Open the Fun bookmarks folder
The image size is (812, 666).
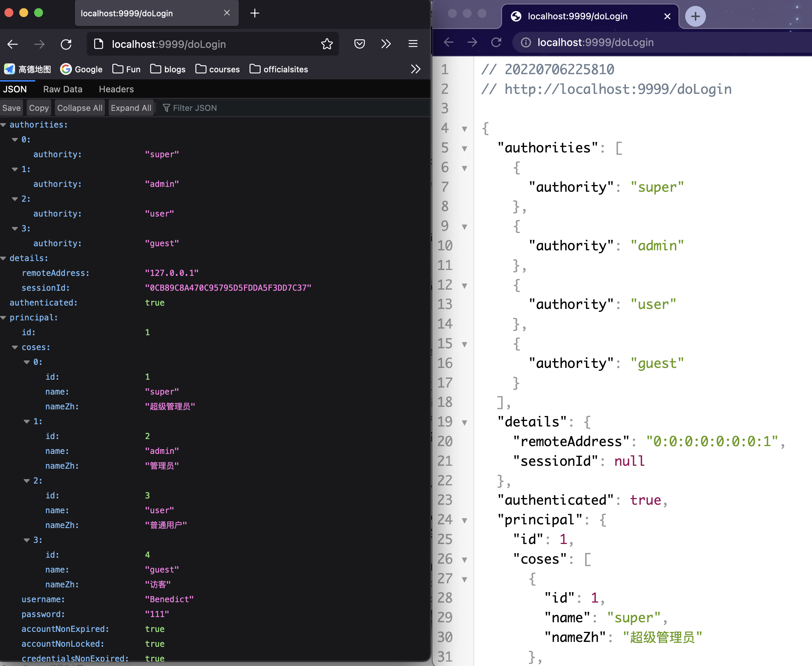click(x=126, y=69)
